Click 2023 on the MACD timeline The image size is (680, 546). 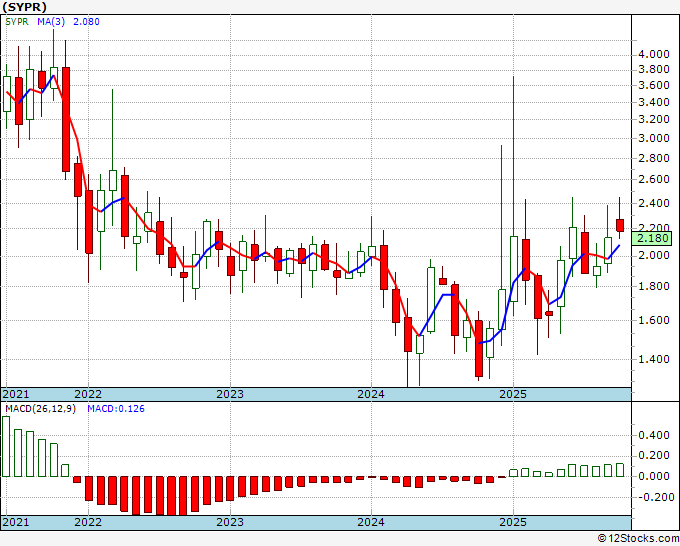[x=230, y=522]
